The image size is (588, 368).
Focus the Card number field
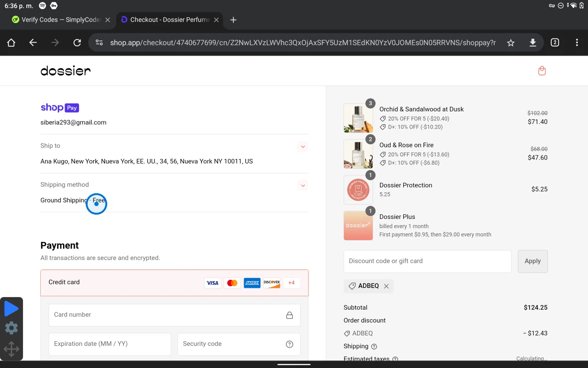tap(174, 315)
